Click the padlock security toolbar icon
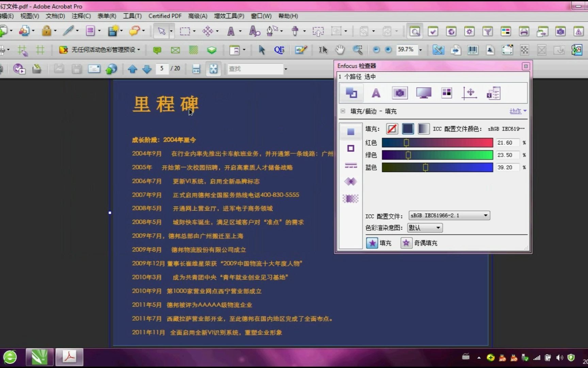 (x=46, y=31)
